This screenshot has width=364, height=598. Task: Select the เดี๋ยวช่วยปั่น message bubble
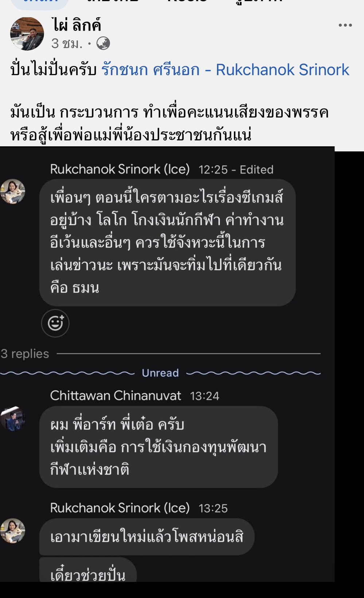(88, 570)
